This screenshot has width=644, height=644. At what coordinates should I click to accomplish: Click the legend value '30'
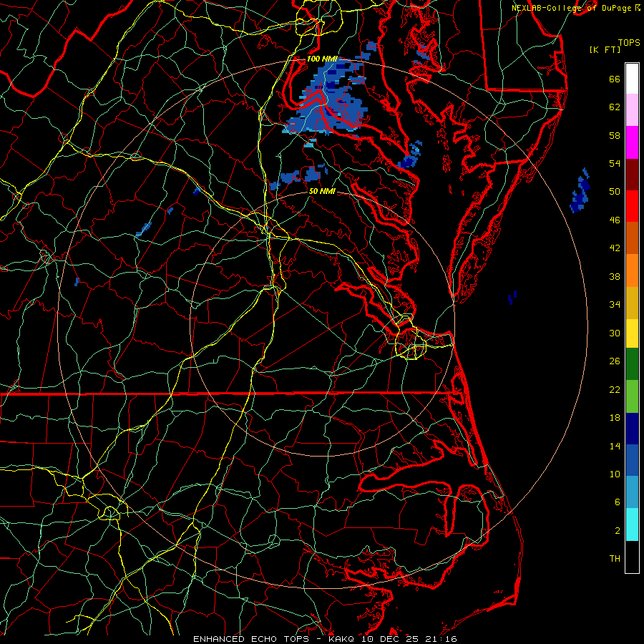[x=615, y=333]
